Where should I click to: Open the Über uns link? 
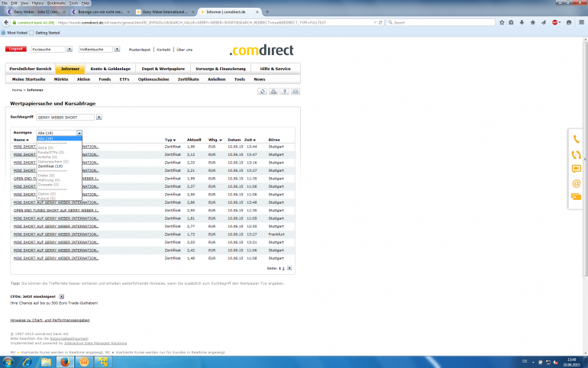click(x=185, y=50)
